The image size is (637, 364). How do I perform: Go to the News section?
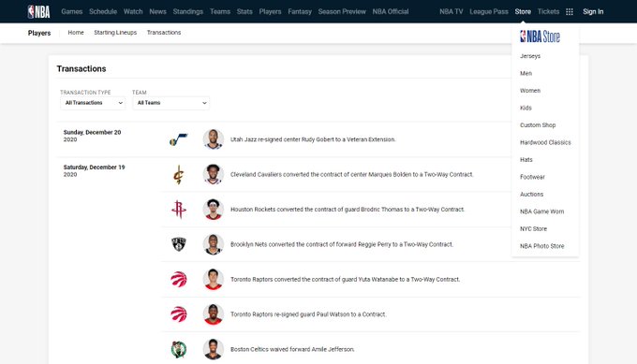[x=157, y=12]
